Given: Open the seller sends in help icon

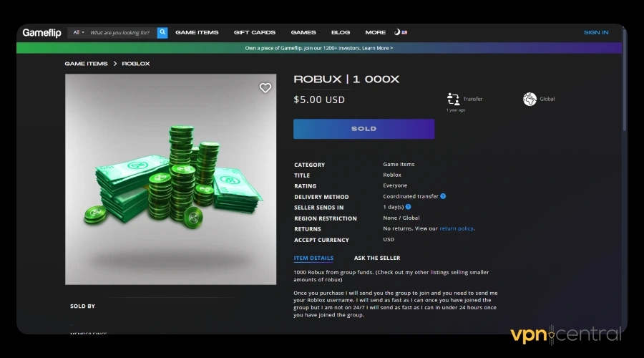Looking at the screenshot, I should point(409,207).
